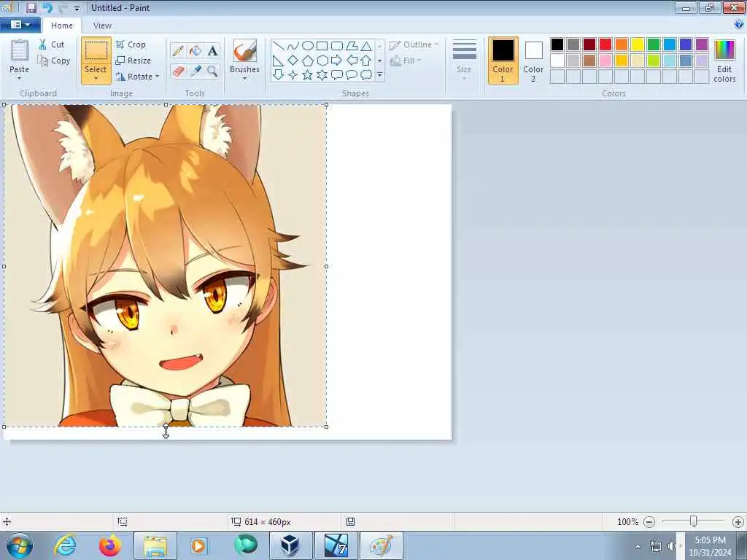Switch to the View tab
Image resolution: width=747 pixels, height=560 pixels.
(102, 26)
